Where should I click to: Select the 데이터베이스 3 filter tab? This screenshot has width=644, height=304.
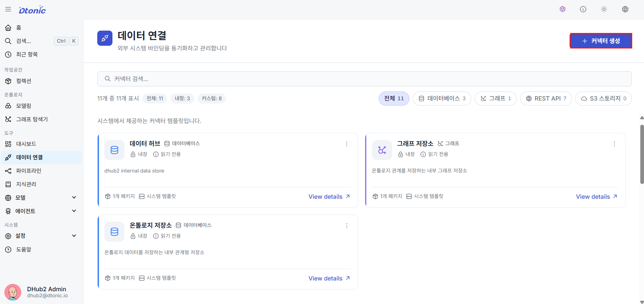442,99
